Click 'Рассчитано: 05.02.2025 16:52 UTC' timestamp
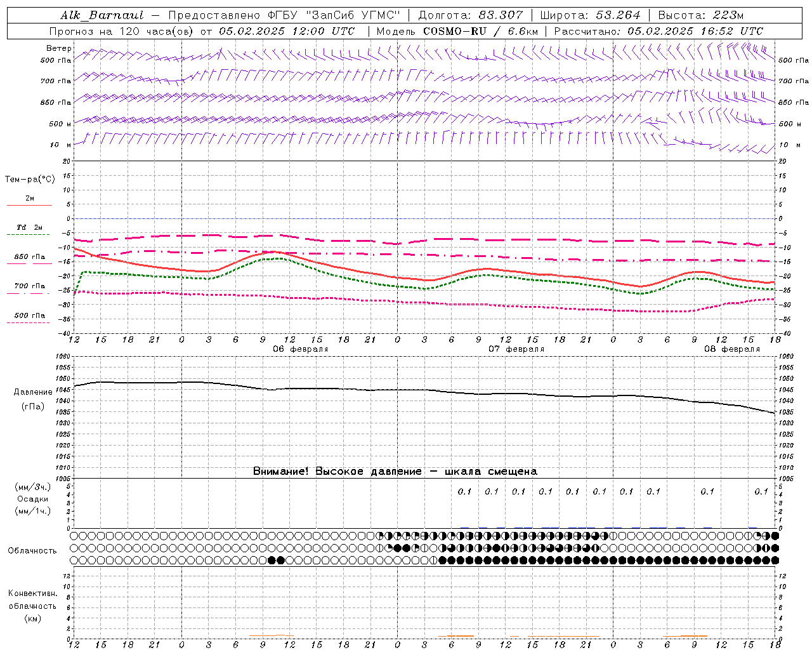 658,31
